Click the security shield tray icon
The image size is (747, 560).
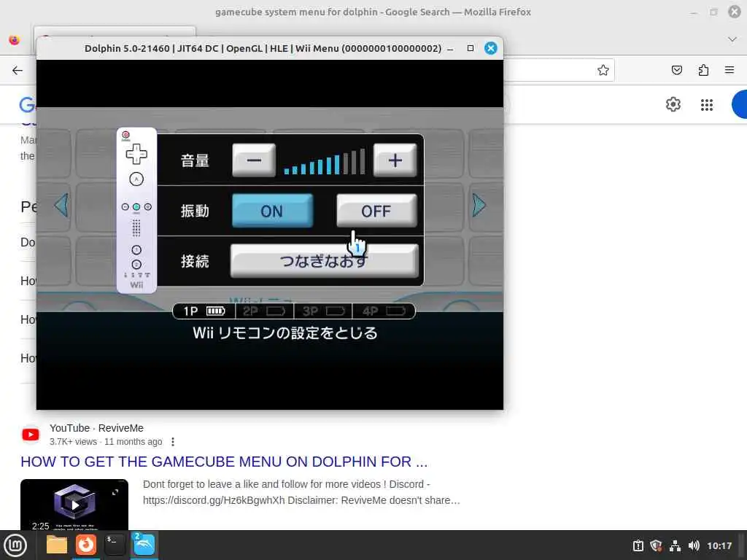tap(657, 545)
